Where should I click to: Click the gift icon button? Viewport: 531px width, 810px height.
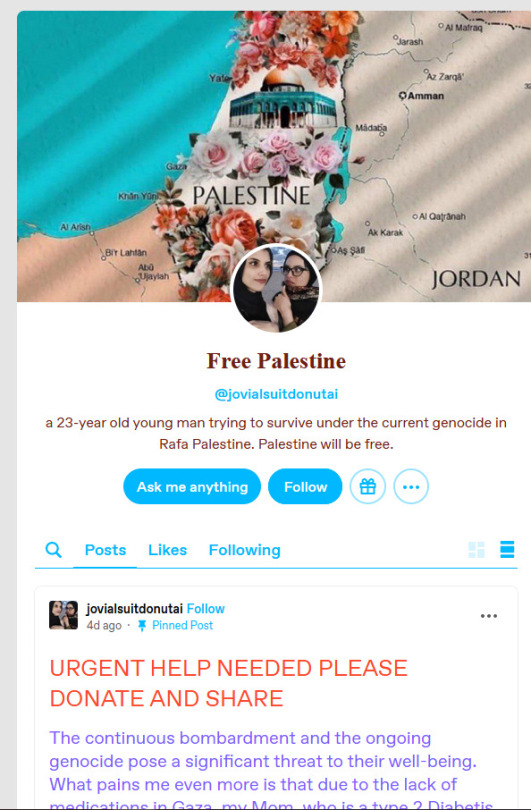click(x=367, y=486)
